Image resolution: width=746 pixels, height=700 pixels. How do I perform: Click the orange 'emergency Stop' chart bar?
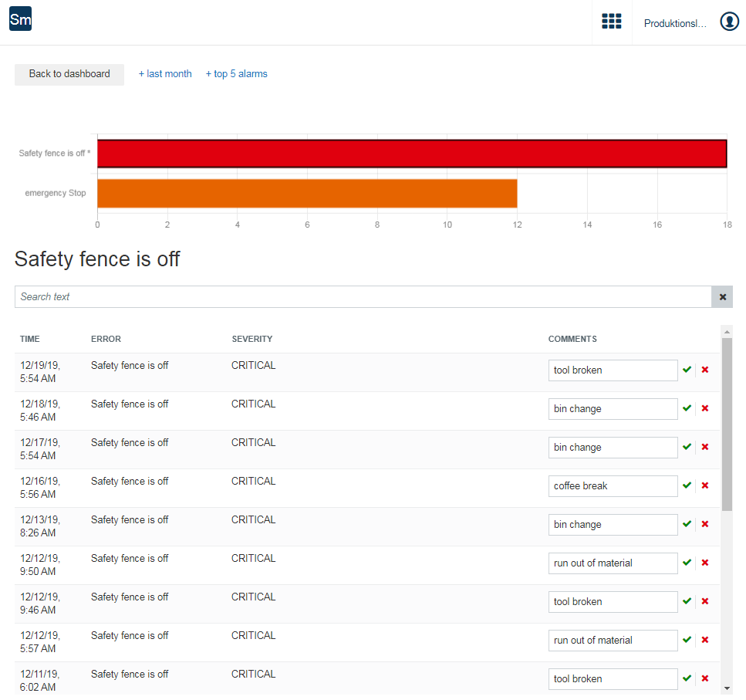point(306,193)
